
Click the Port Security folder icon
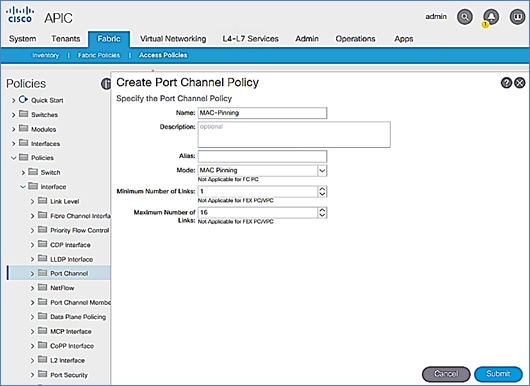[42, 374]
